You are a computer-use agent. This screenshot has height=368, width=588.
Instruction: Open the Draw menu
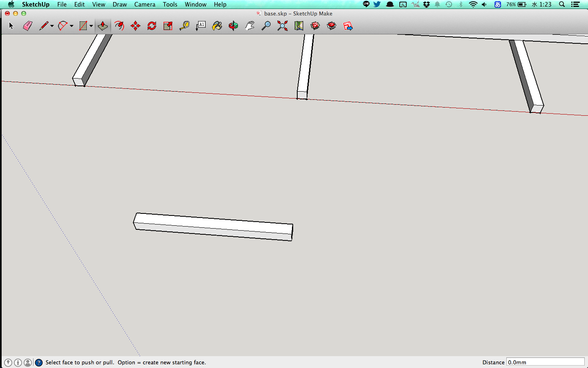[120, 4]
